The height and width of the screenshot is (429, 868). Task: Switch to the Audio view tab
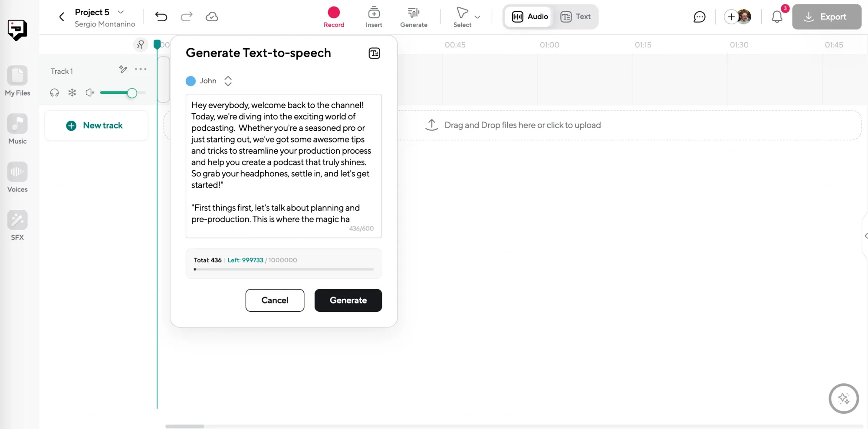pyautogui.click(x=530, y=16)
